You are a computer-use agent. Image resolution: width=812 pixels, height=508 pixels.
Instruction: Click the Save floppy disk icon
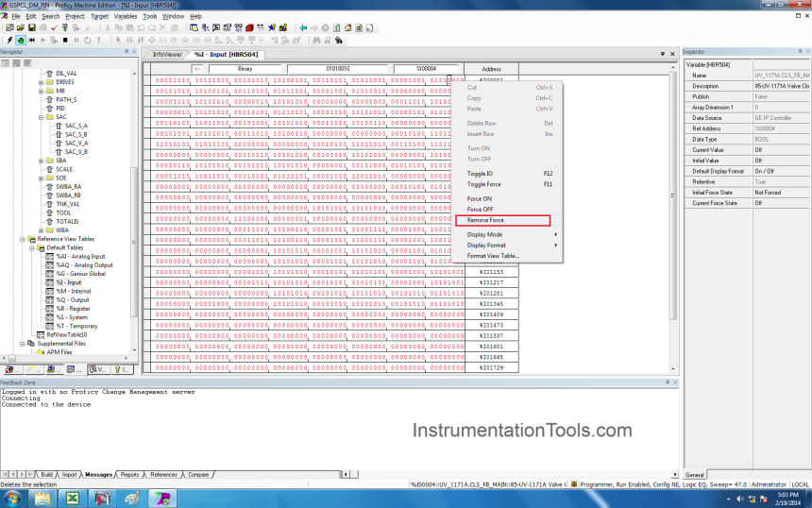[x=31, y=27]
